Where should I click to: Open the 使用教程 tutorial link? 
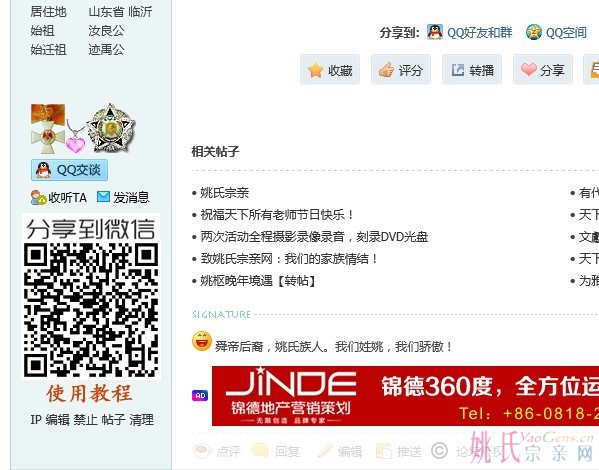pos(89,394)
